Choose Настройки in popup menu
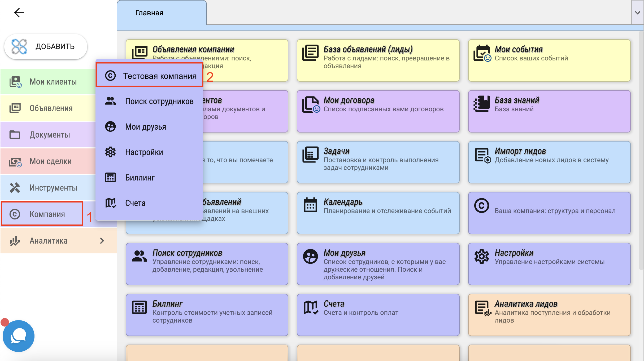This screenshot has height=361, width=644. pos(149,152)
